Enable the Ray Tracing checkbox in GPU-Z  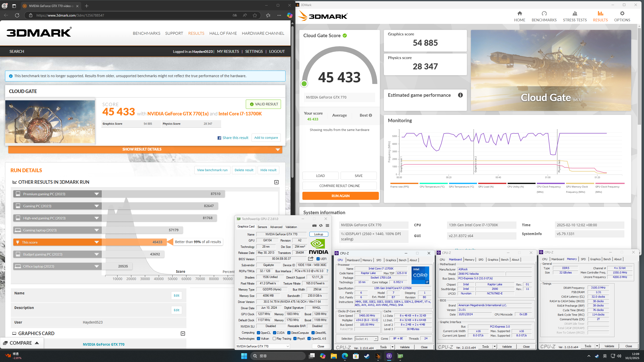click(x=274, y=339)
